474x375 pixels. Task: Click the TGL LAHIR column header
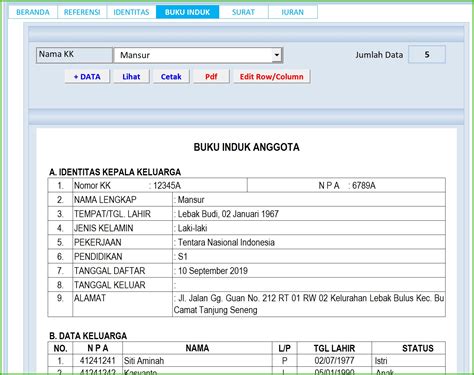click(334, 348)
